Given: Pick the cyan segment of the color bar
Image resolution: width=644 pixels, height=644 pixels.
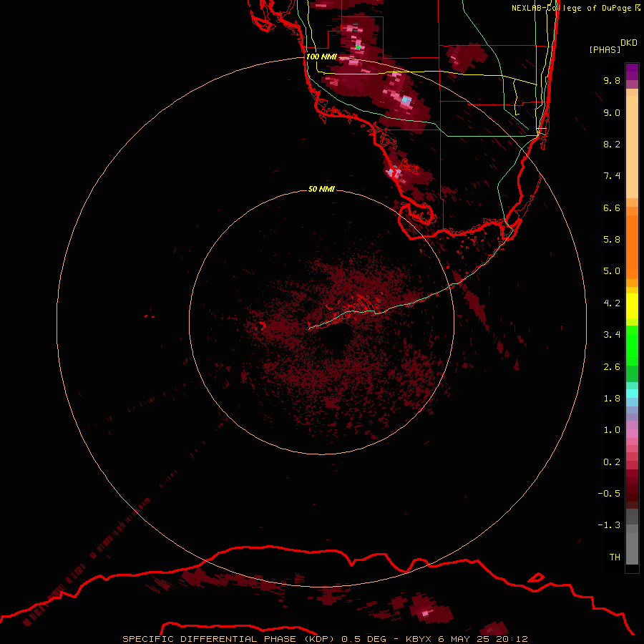Looking at the screenshot, I should tap(632, 394).
